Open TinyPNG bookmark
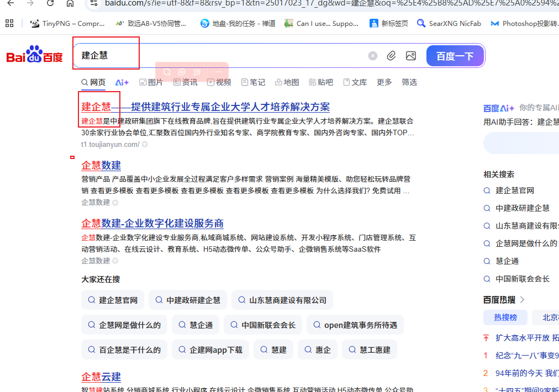 pyautogui.click(x=68, y=24)
